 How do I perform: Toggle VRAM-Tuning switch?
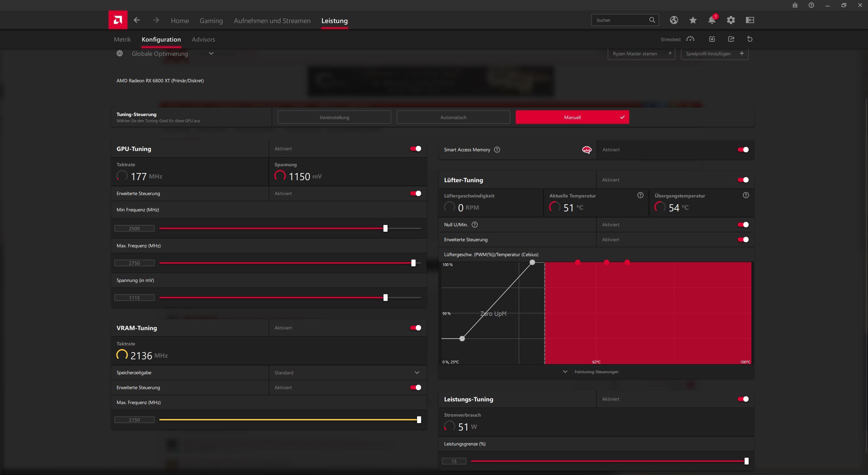coord(415,328)
